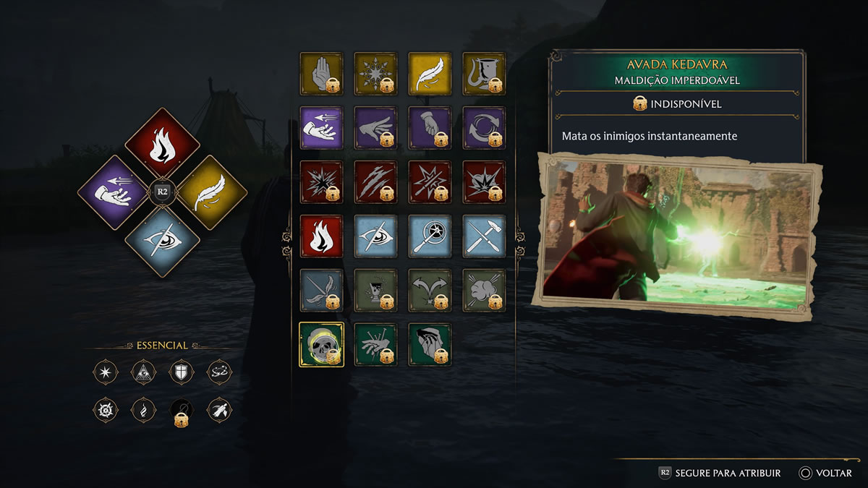868x488 pixels.
Task: Select the locked Diffindo slash-marks spell
Action: tap(375, 182)
